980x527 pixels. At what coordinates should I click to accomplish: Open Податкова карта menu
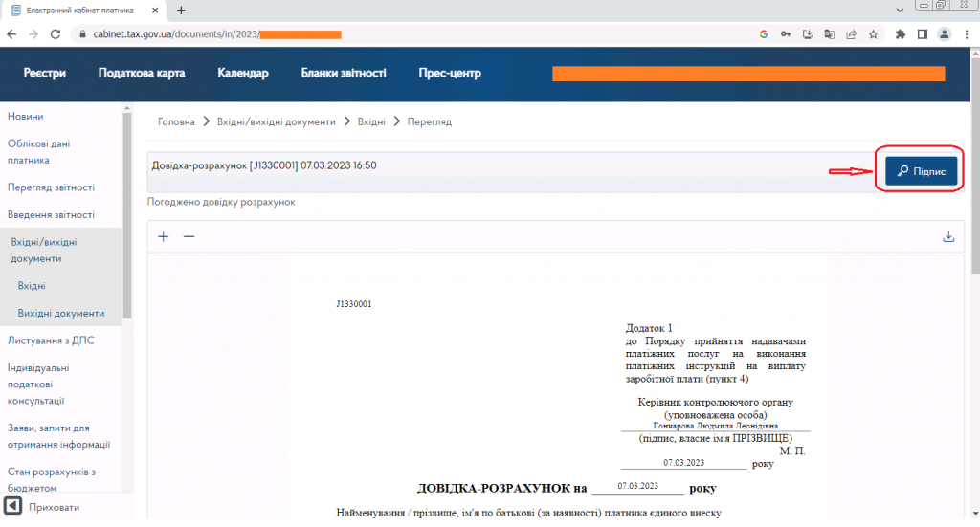(x=142, y=73)
